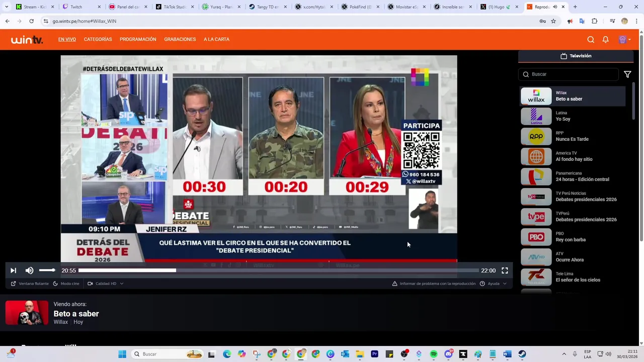Open Ventana flotante pop-out player
644x362 pixels.
pyautogui.click(x=30, y=284)
